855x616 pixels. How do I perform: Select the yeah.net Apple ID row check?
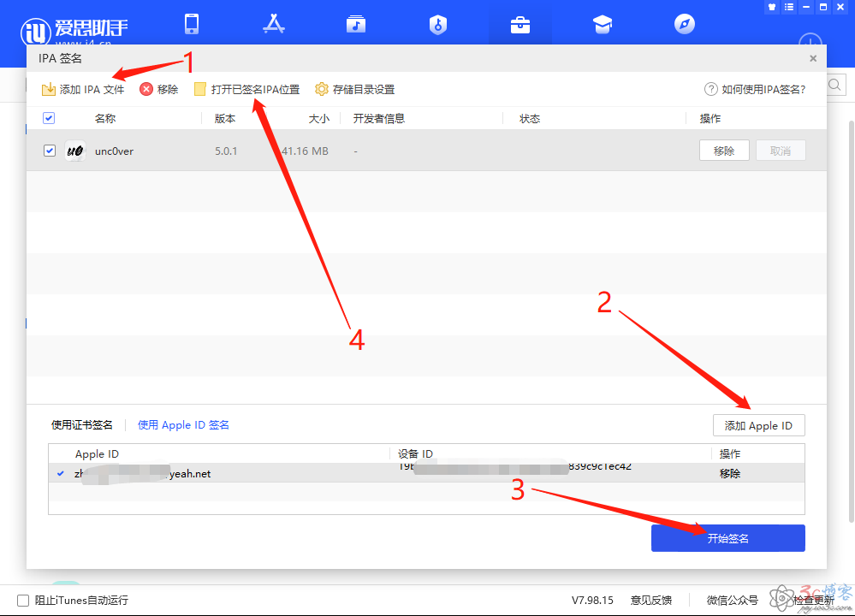pyautogui.click(x=61, y=473)
